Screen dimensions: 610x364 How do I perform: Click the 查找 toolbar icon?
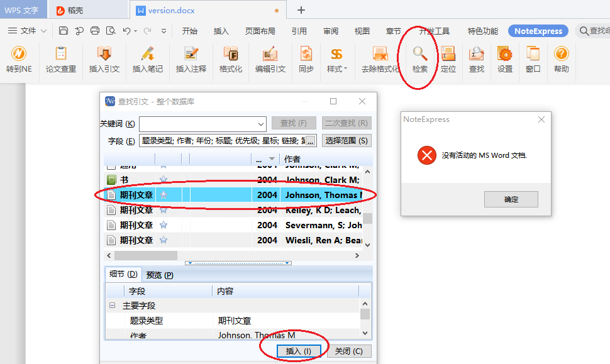(x=476, y=53)
